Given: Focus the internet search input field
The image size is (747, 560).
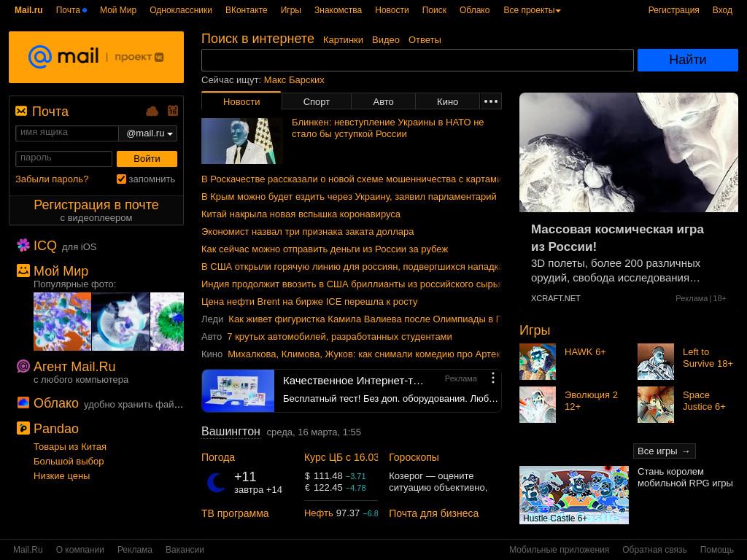Looking at the screenshot, I should coord(417,60).
